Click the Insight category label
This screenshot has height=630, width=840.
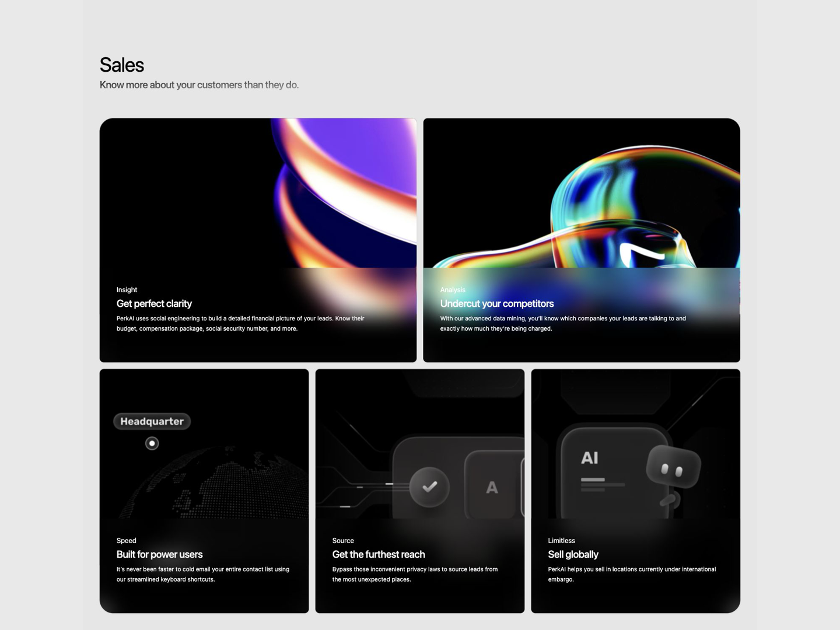pyautogui.click(x=127, y=290)
